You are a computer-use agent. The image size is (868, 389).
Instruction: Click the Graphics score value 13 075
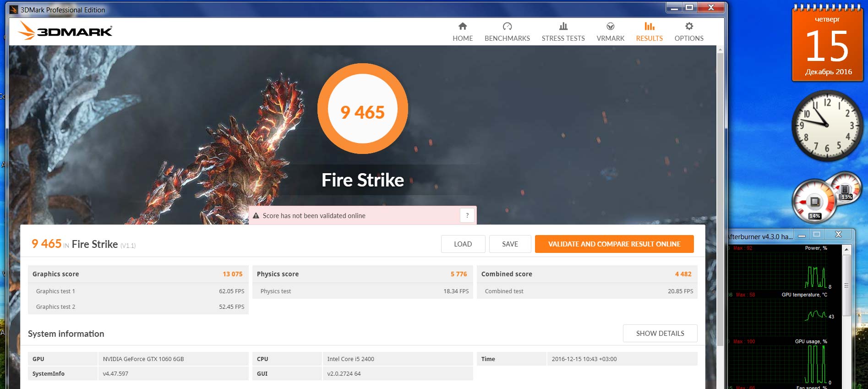coord(233,274)
